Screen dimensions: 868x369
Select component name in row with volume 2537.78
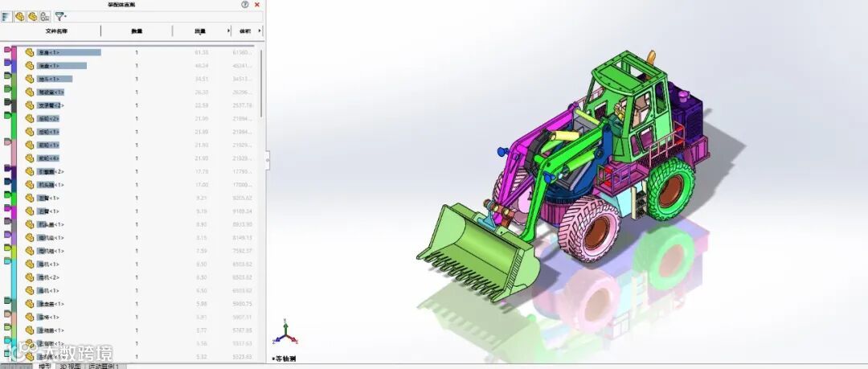(51, 105)
